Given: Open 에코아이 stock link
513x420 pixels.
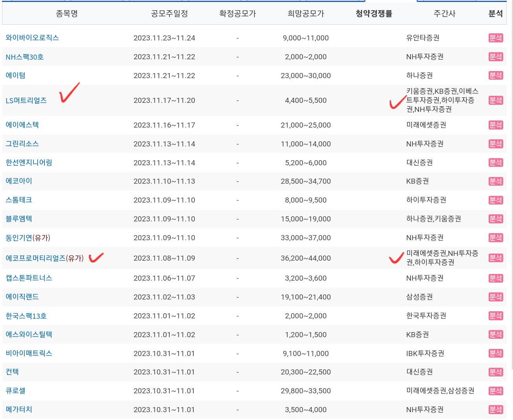Looking at the screenshot, I should click(x=19, y=181).
